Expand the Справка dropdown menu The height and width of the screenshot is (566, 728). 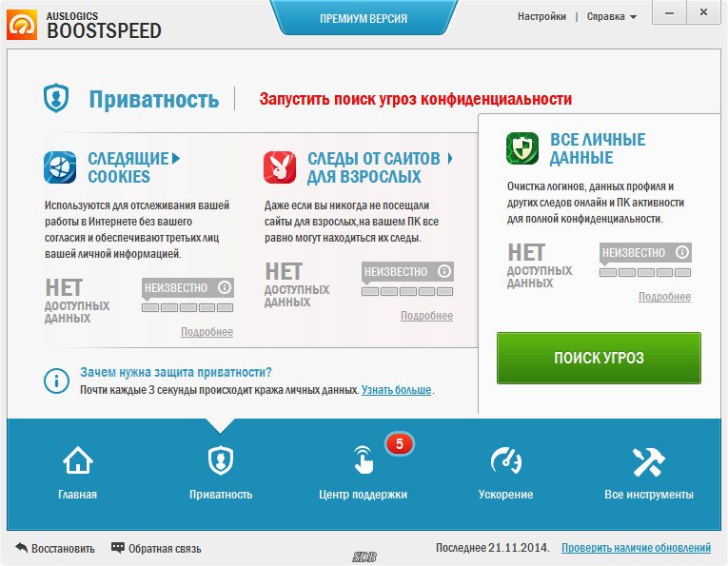pyautogui.click(x=612, y=17)
